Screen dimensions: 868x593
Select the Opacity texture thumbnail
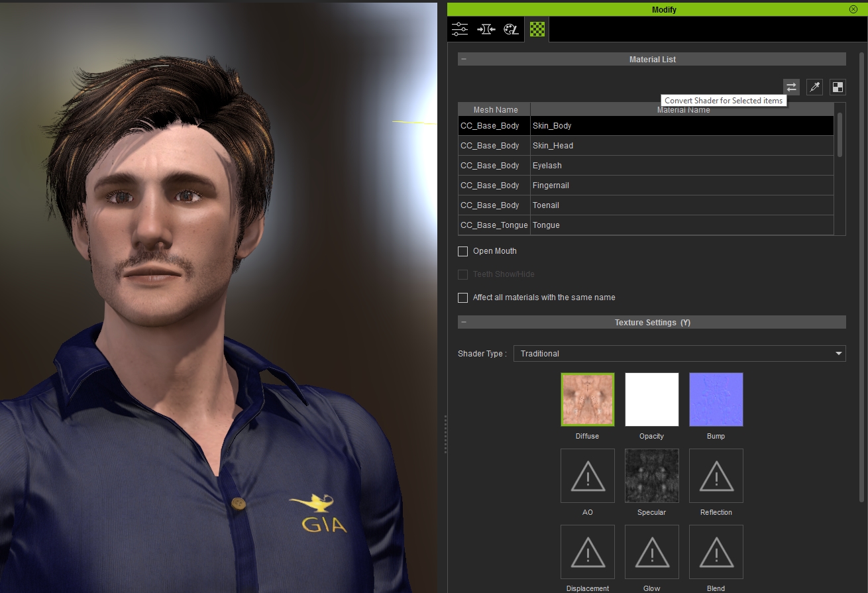pos(652,400)
